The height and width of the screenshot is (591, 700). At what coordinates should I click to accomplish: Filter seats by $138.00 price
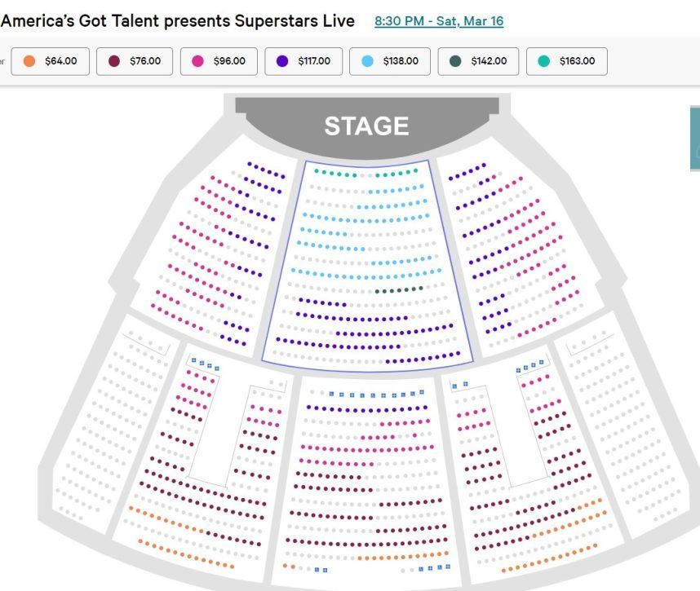coord(390,61)
